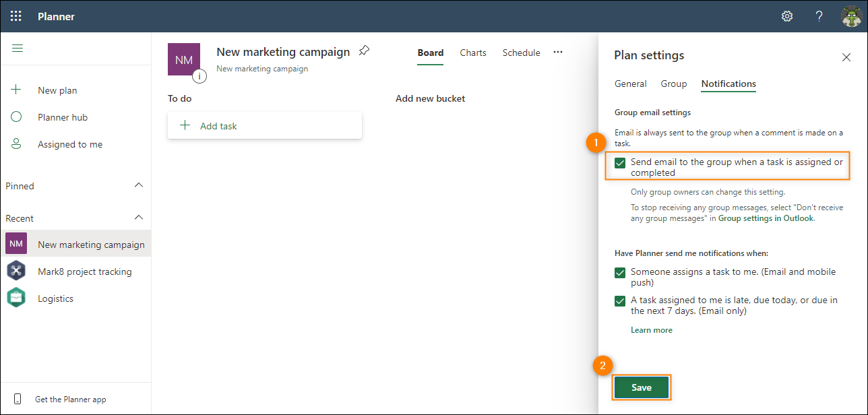This screenshot has height=415, width=868.
Task: Switch to the Board view
Action: [x=431, y=53]
